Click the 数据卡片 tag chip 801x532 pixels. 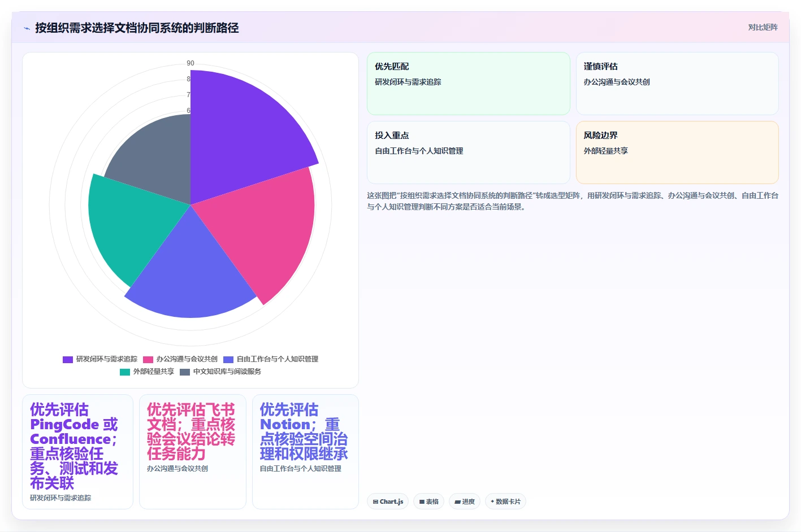click(x=505, y=502)
